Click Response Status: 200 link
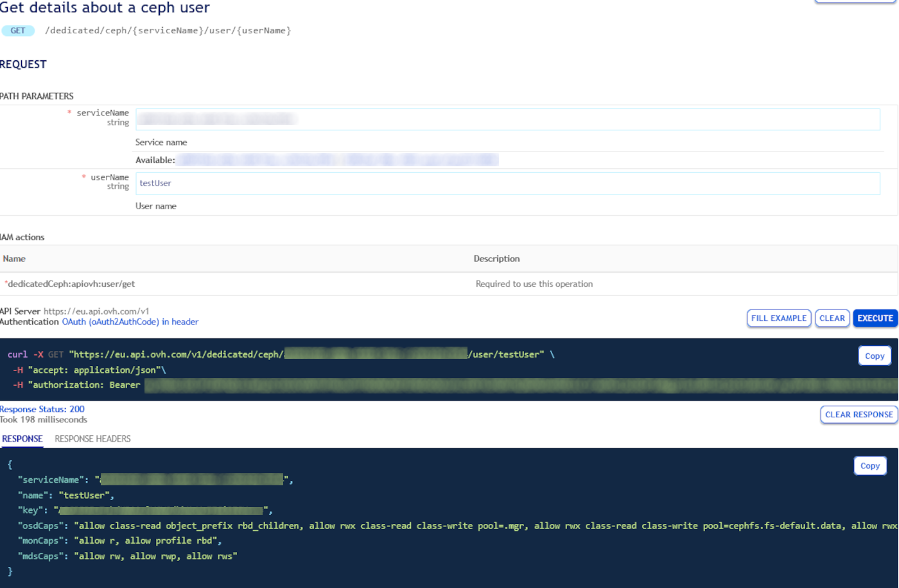This screenshot has height=588, width=899. pyautogui.click(x=42, y=409)
